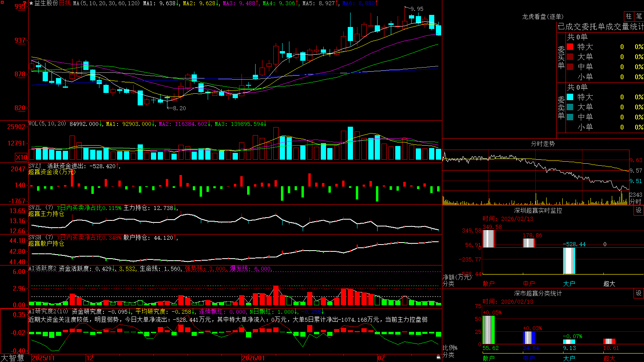644x362 pixels.
Task: Click the 8.20 low price marker
Action: click(x=180, y=108)
